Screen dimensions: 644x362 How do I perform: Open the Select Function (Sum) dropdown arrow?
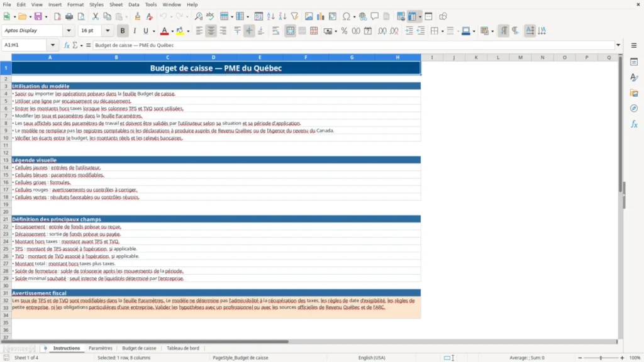point(81,45)
